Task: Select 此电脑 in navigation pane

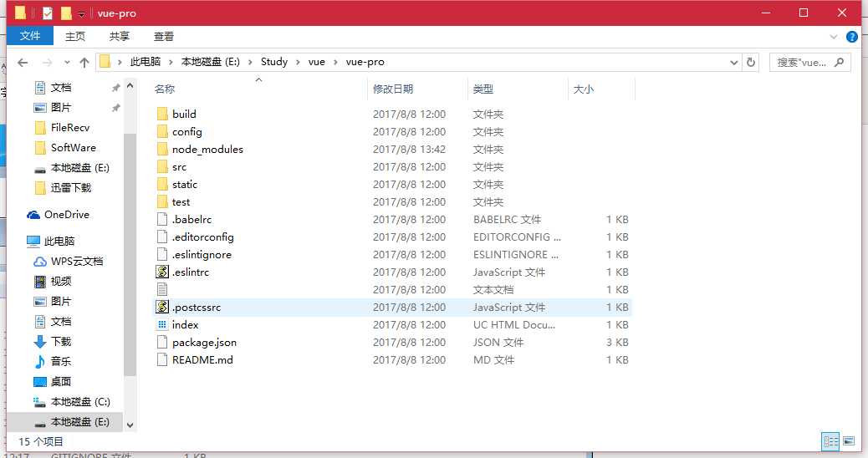Action: click(51, 242)
